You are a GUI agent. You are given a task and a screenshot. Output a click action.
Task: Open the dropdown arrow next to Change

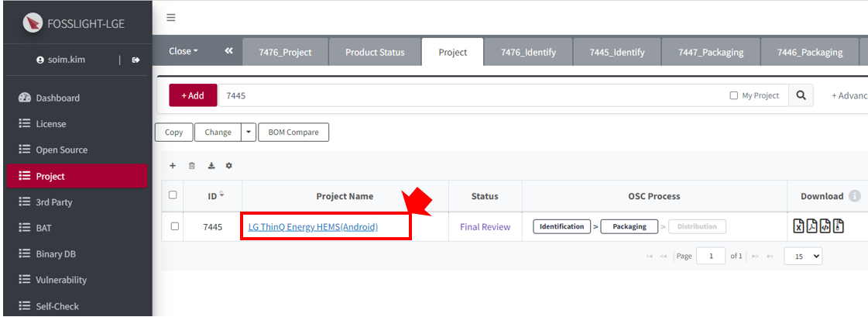pos(249,133)
